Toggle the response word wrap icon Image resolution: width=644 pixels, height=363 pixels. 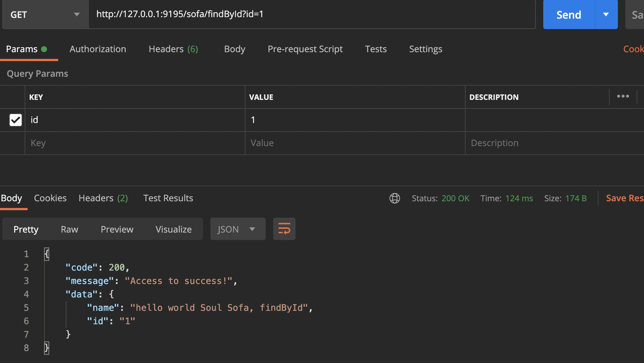coord(284,229)
